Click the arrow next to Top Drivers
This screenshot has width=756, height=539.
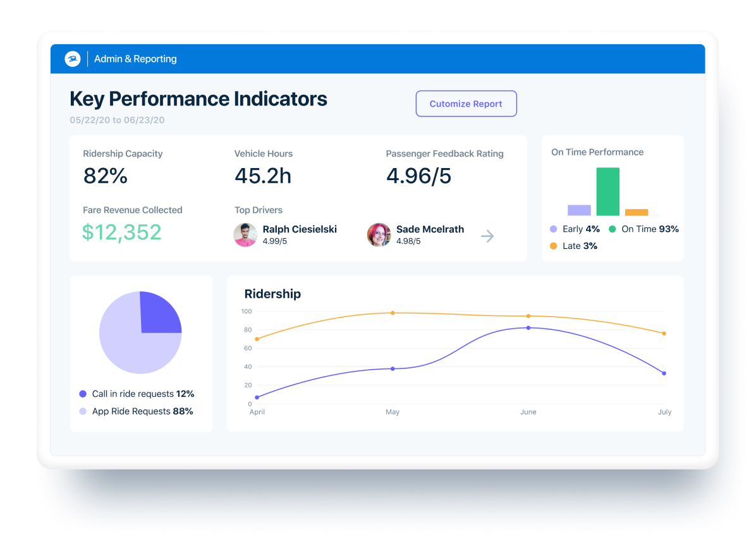tap(487, 236)
